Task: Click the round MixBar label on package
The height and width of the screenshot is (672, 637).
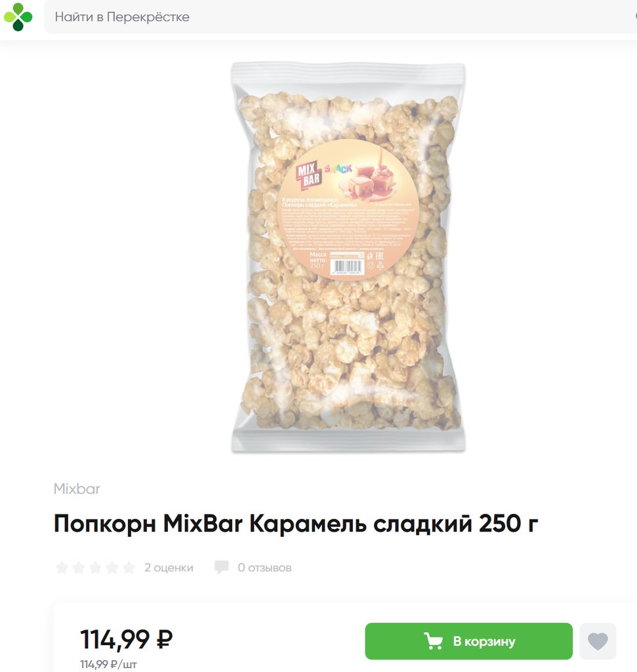Action: point(348,210)
